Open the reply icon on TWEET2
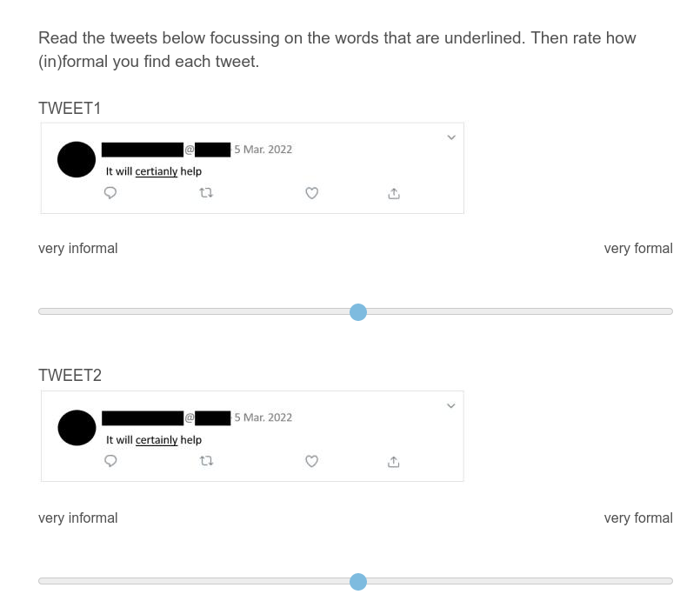700x601 pixels. [x=110, y=462]
